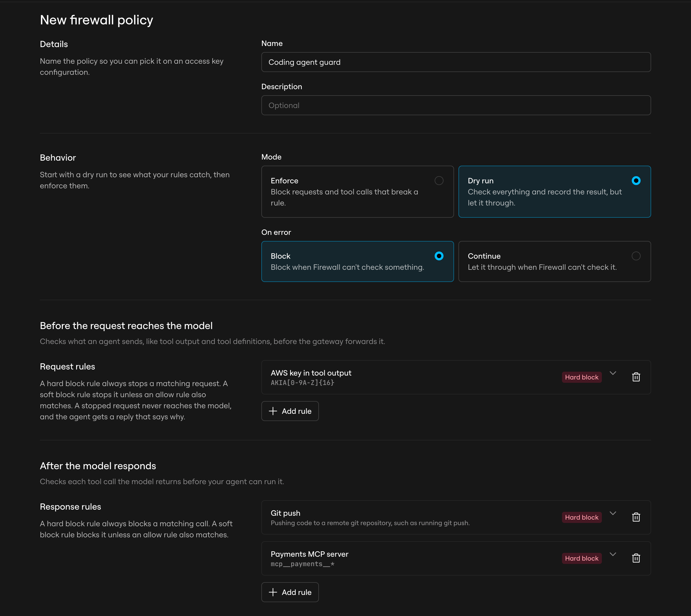Focus the optional Description field

[456, 106]
